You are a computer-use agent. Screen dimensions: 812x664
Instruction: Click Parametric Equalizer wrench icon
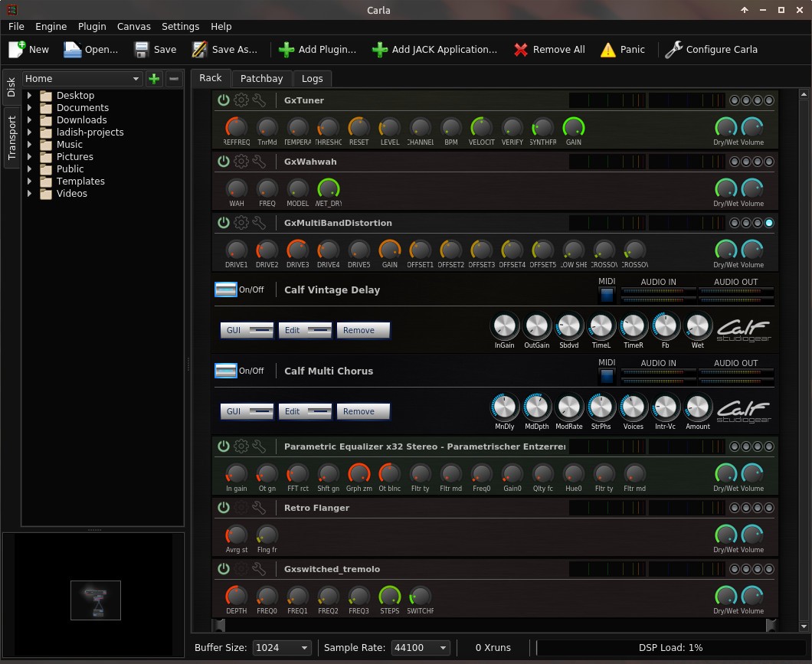[259, 446]
